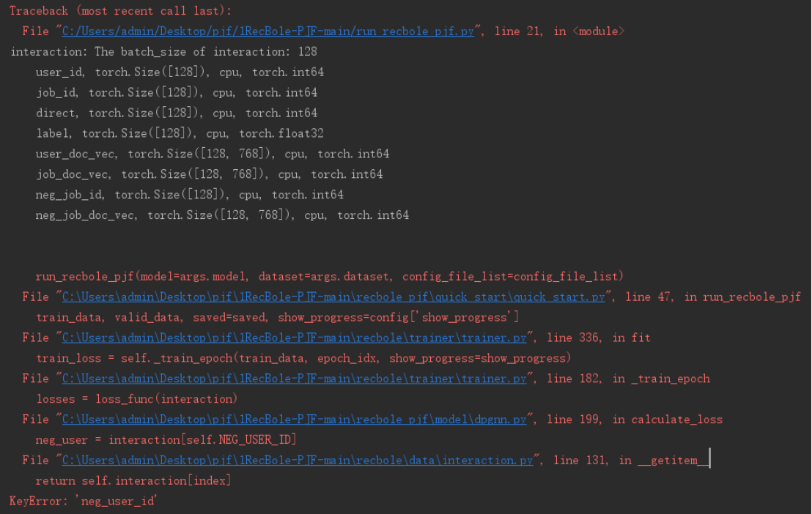812x514 pixels.
Task: Click 'line 131, in __getitem__' text
Action: tap(631, 460)
